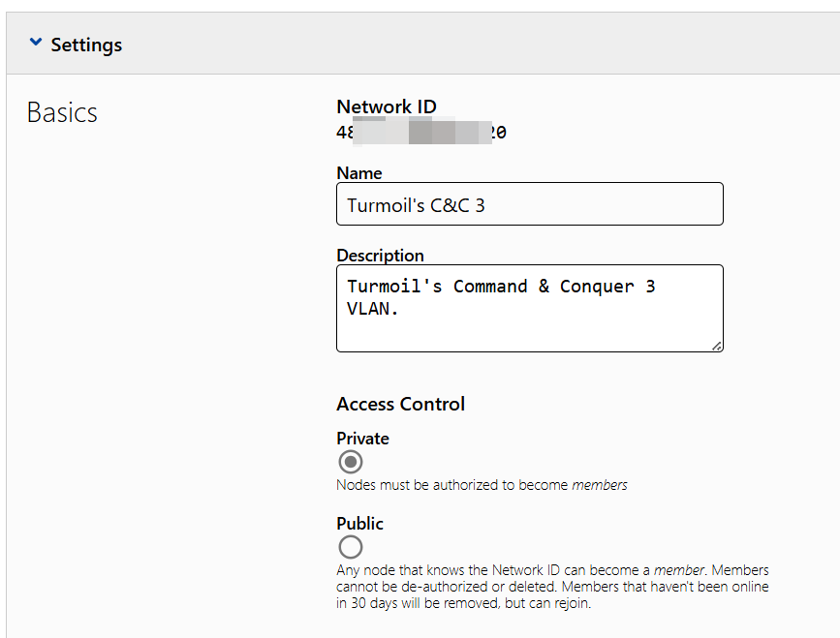Click the Public option label text
The width and height of the screenshot is (840, 638).
point(359,523)
